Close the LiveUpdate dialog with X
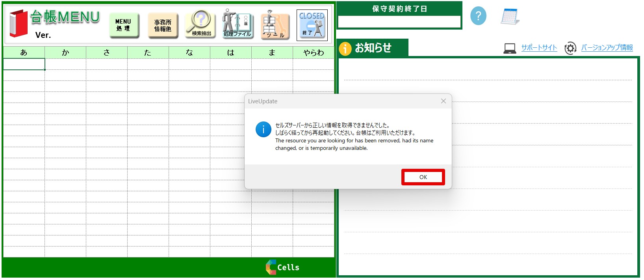The width and height of the screenshot is (644, 280). click(444, 101)
